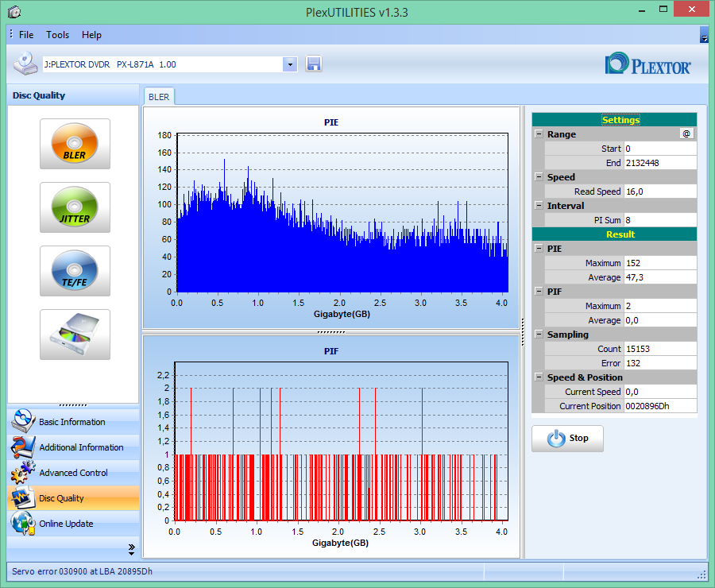Open the Help menu
Image resolution: width=715 pixels, height=588 pixels.
[x=91, y=35]
